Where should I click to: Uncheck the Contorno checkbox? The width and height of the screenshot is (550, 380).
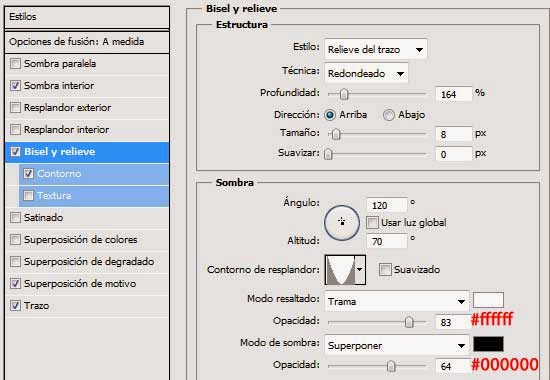[x=28, y=173]
